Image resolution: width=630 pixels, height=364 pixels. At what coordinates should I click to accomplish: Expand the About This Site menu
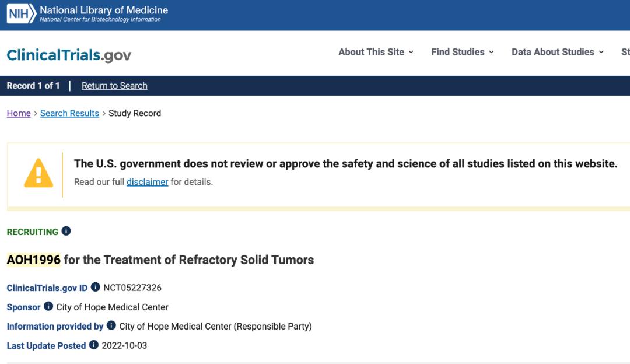[x=376, y=52]
